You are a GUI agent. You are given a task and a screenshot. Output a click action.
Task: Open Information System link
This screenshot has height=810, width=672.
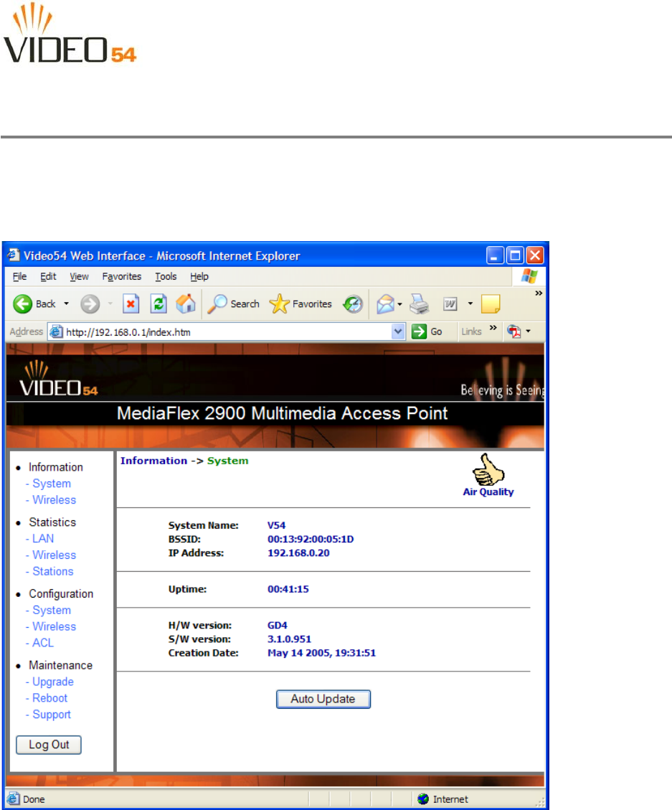coord(51,484)
